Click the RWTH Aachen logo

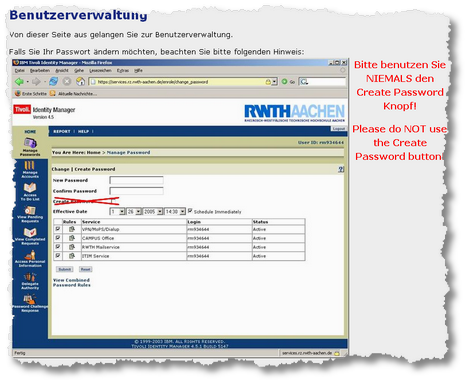coord(294,113)
